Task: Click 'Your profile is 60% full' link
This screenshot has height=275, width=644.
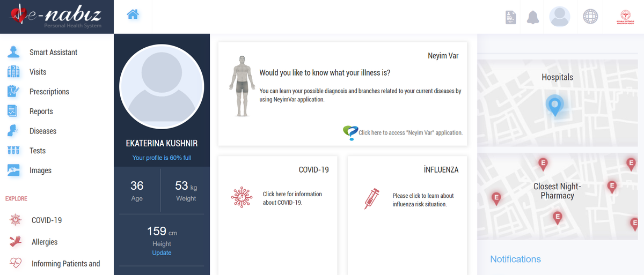Action: pyautogui.click(x=162, y=158)
